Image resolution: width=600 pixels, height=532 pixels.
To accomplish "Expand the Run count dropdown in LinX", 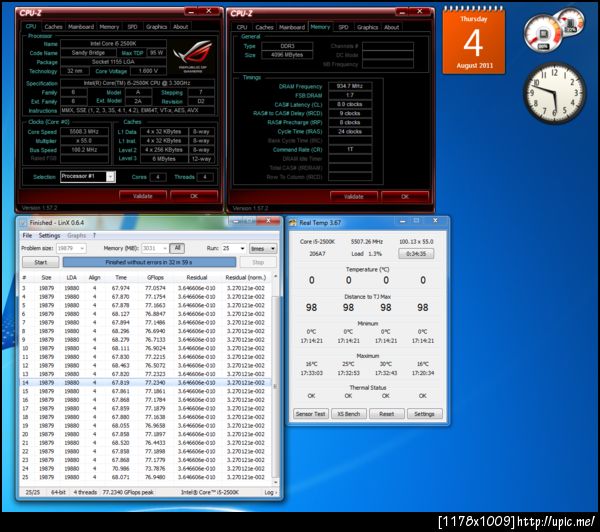I will [x=242, y=249].
